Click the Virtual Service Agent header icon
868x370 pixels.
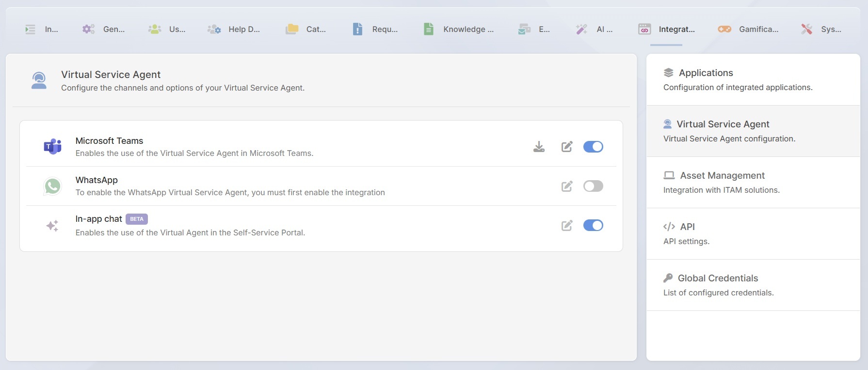(39, 80)
